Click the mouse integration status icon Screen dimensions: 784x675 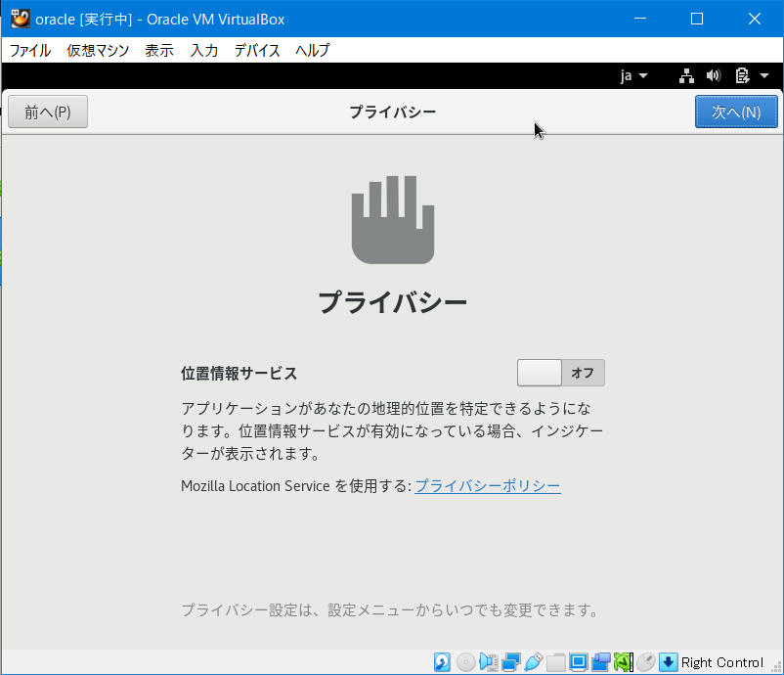(x=646, y=662)
